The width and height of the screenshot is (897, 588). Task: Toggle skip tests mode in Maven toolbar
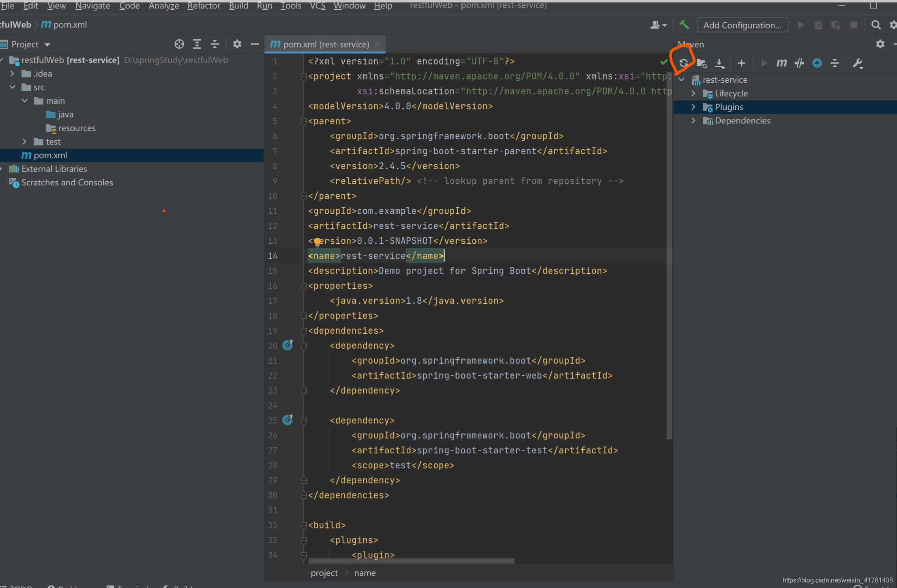pyautogui.click(x=817, y=63)
